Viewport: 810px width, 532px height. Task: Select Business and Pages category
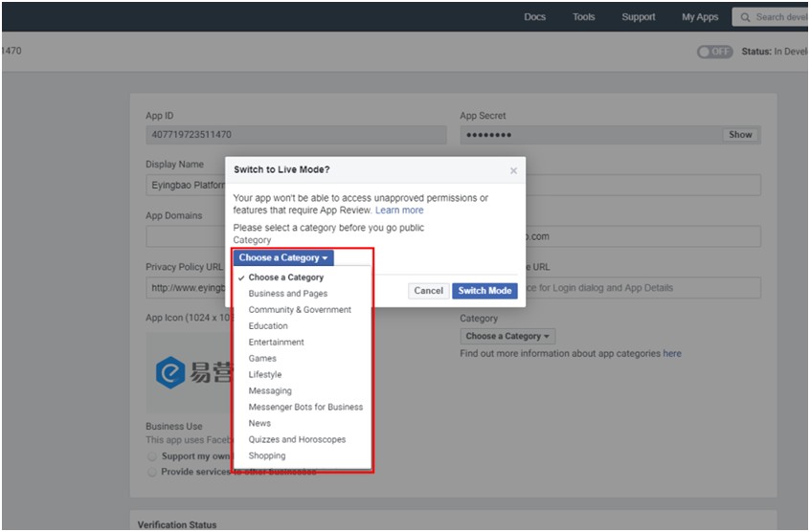[287, 294]
